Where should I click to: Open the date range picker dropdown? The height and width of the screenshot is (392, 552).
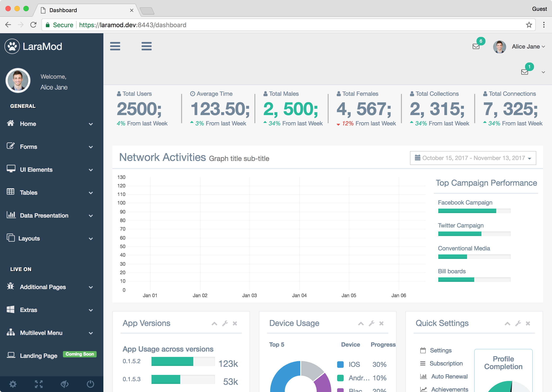coord(473,158)
